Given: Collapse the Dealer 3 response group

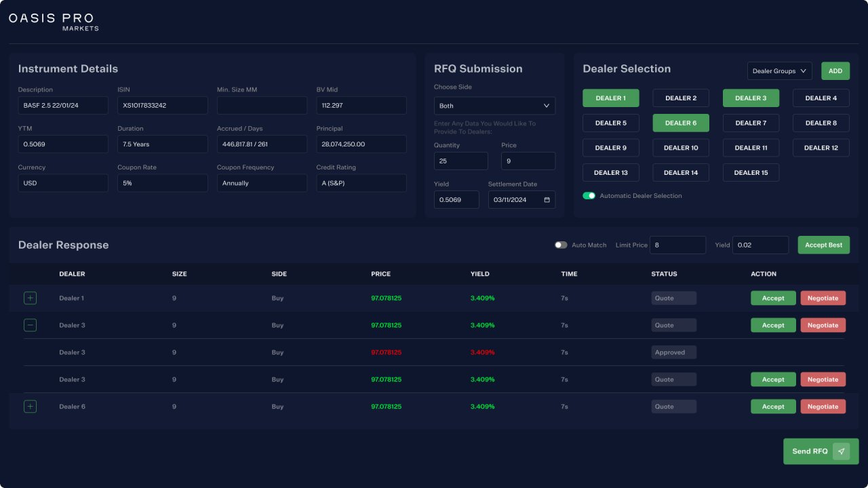Looking at the screenshot, I should pos(30,325).
